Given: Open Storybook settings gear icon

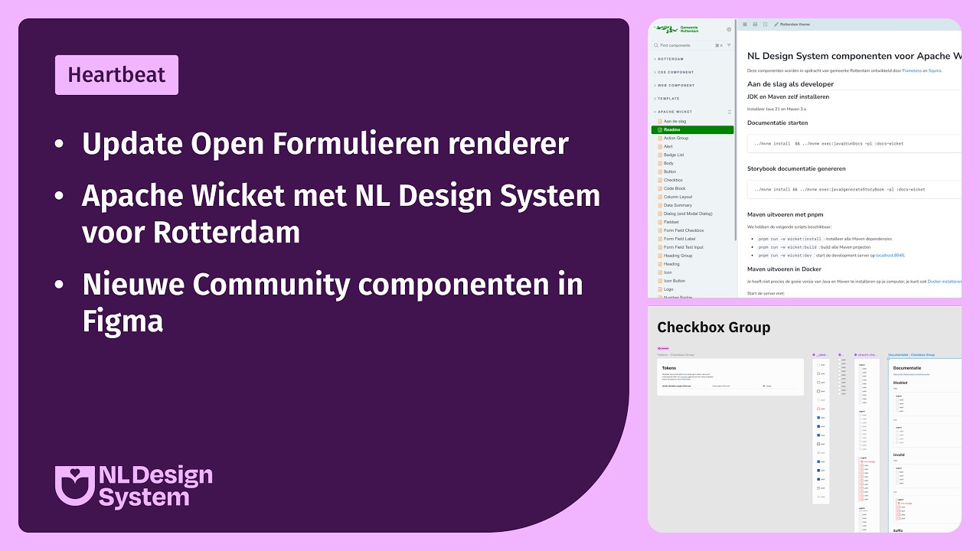Looking at the screenshot, I should pos(729,30).
